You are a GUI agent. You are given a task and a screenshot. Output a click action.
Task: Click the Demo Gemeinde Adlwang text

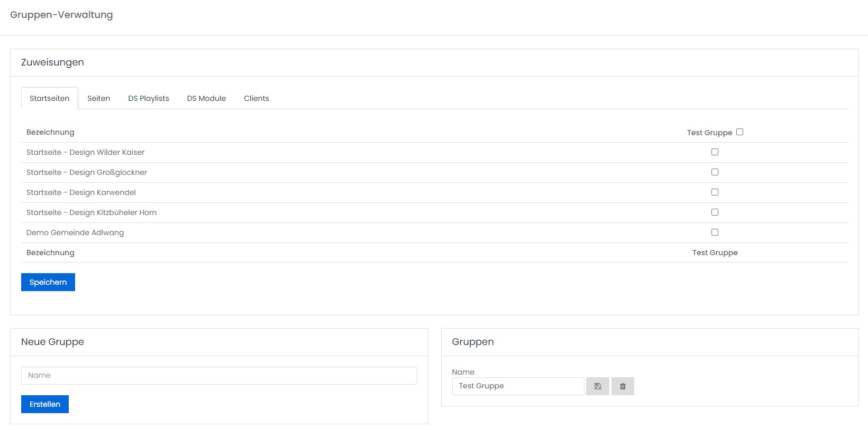pyautogui.click(x=75, y=232)
